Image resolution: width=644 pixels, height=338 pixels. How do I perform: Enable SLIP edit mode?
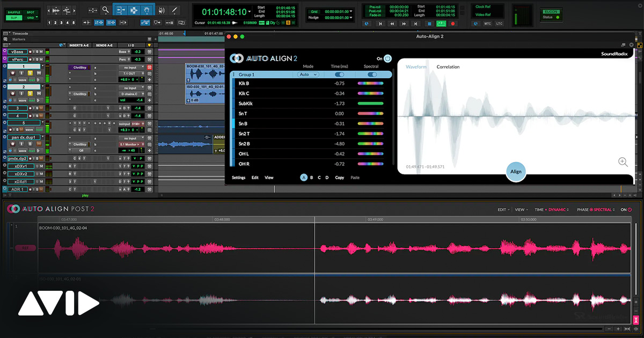14,18
